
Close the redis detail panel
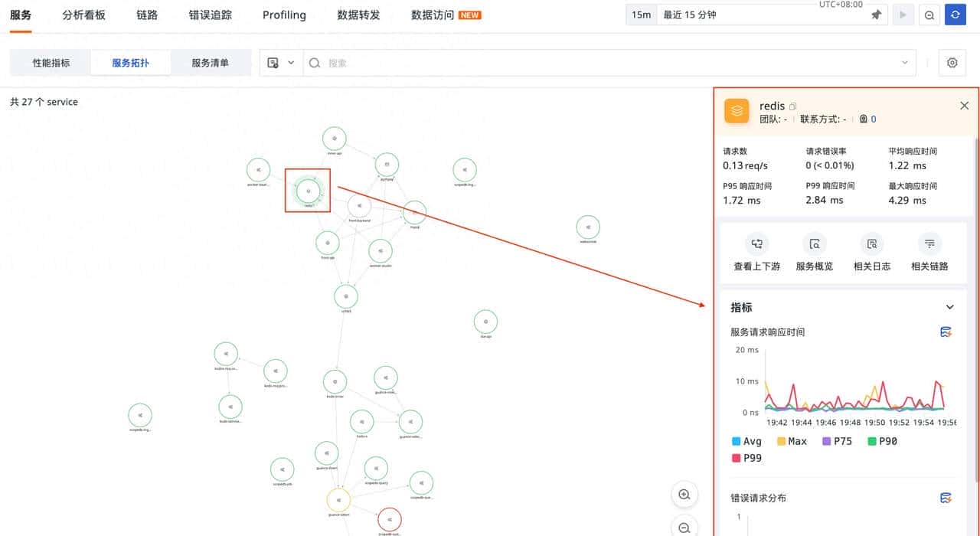[965, 106]
